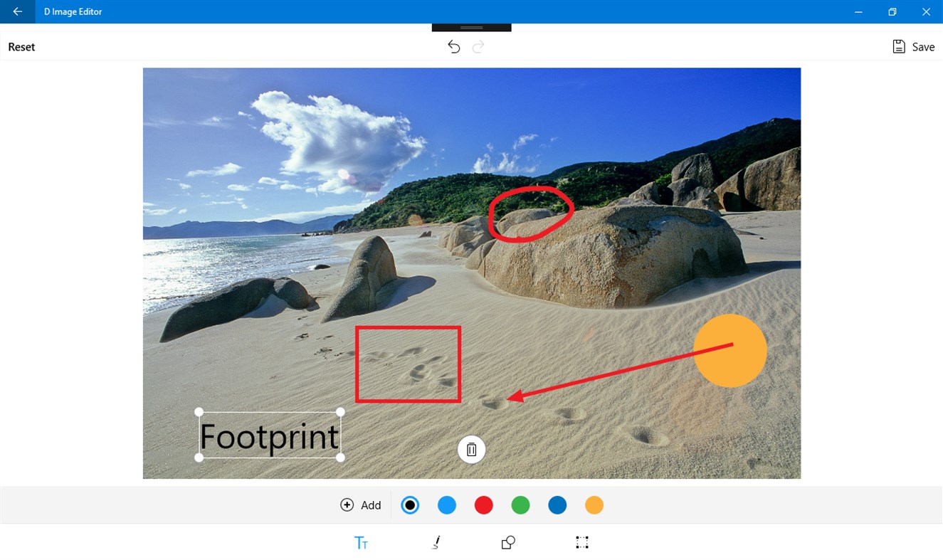Switch to the Pen drawing tool
Viewport: 943px width, 560px height.
(436, 542)
